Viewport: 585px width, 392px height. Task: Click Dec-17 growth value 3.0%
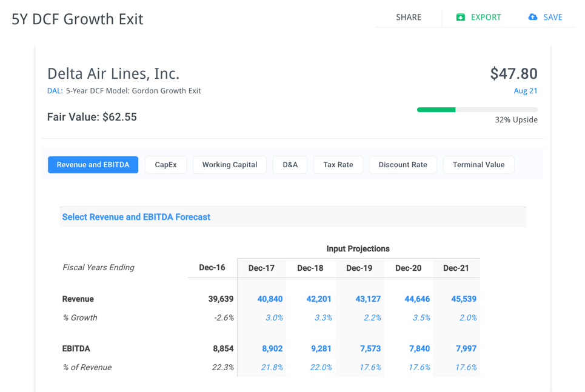[x=274, y=317]
